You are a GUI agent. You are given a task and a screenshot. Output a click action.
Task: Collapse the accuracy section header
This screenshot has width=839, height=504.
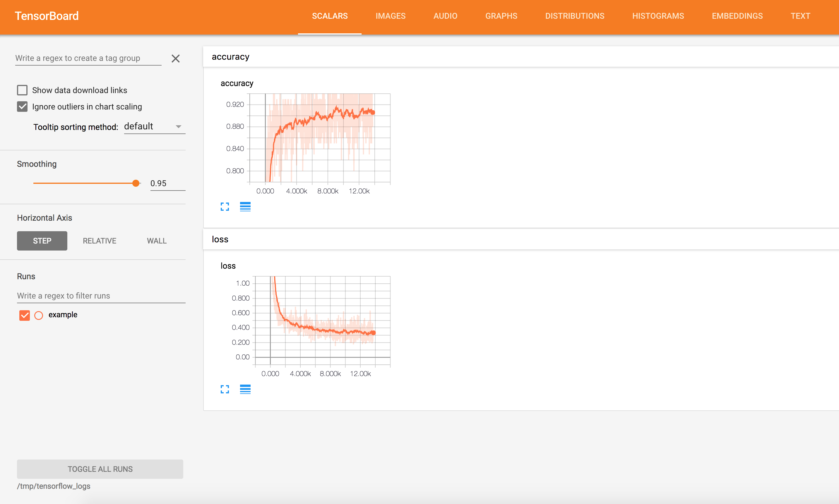click(231, 57)
